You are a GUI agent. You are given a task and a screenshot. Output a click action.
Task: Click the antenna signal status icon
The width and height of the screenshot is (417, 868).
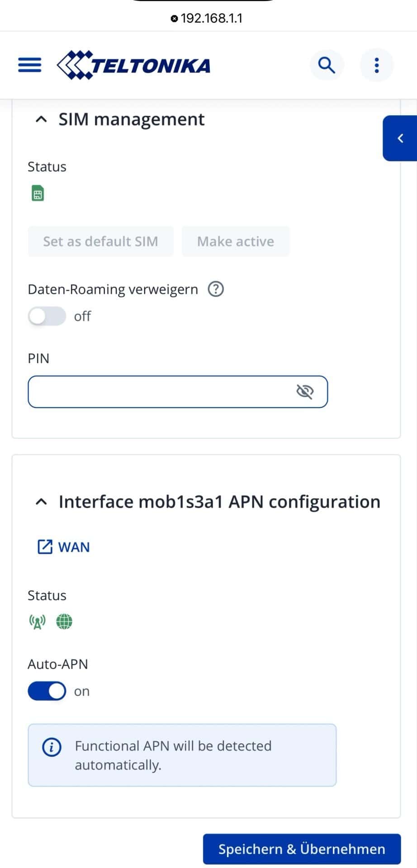coord(37,621)
